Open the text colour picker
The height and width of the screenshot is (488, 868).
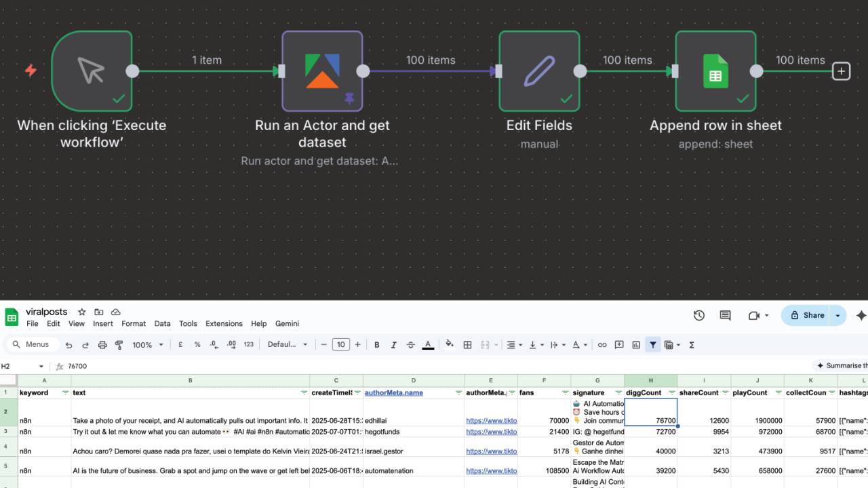tap(428, 345)
